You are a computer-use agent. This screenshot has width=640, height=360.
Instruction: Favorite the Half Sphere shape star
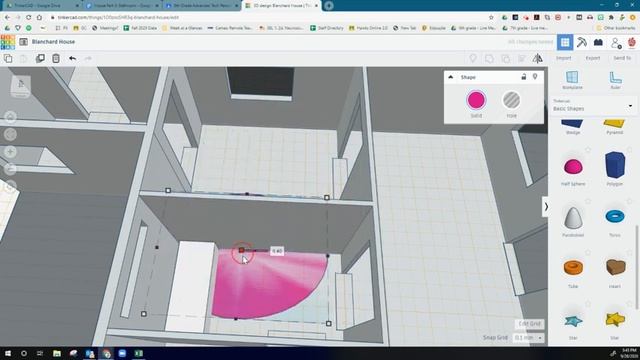(588, 150)
